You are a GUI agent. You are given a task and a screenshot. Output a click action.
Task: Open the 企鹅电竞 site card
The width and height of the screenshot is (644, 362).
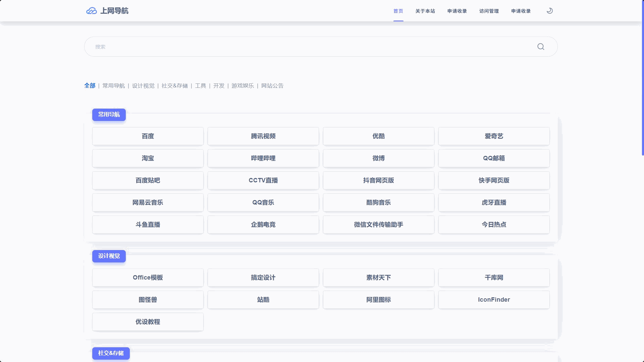point(263,225)
